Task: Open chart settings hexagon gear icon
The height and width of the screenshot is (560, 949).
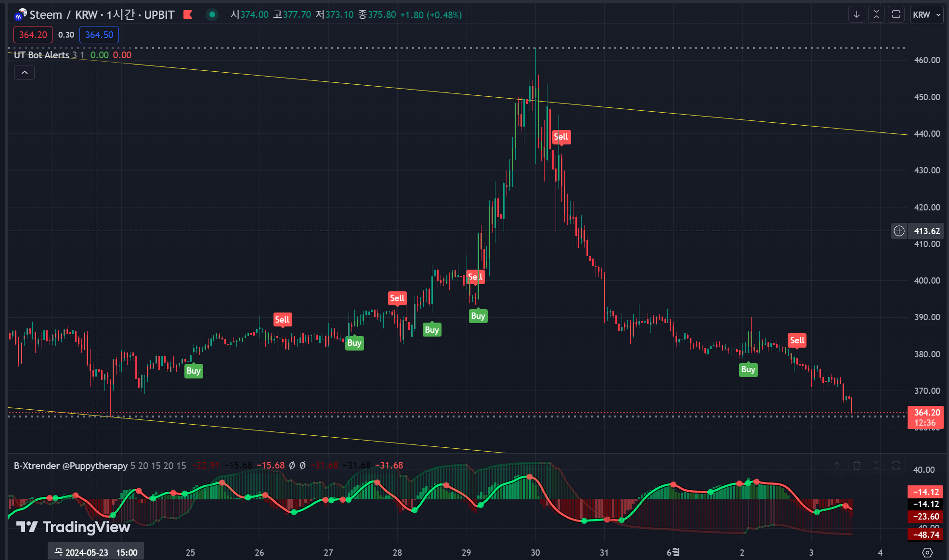Action: (x=927, y=552)
